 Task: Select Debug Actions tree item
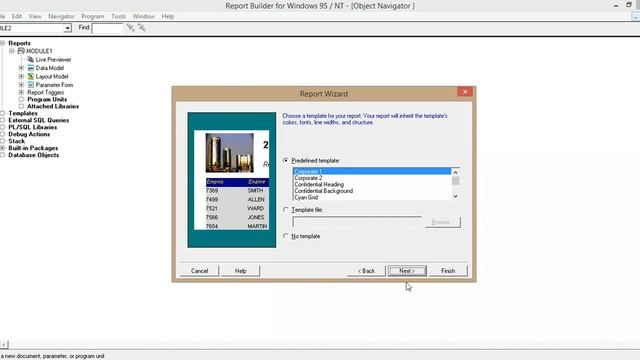pos(29,134)
